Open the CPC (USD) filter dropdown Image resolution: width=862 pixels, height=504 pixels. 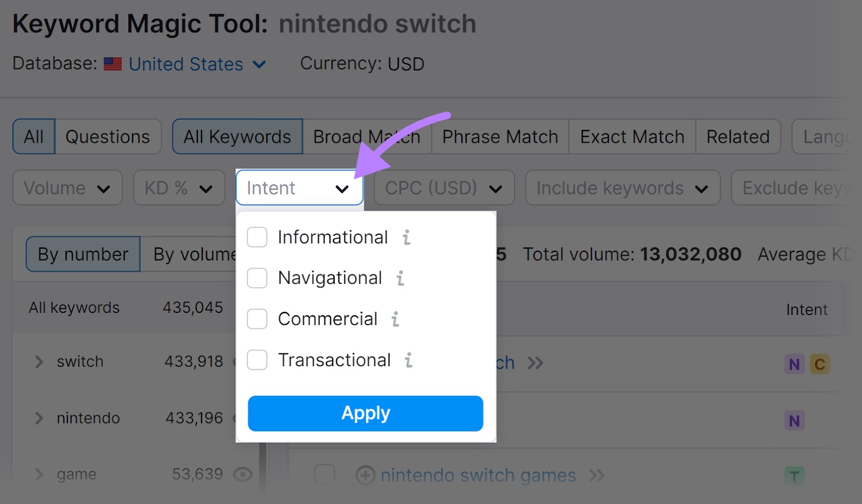pos(444,188)
